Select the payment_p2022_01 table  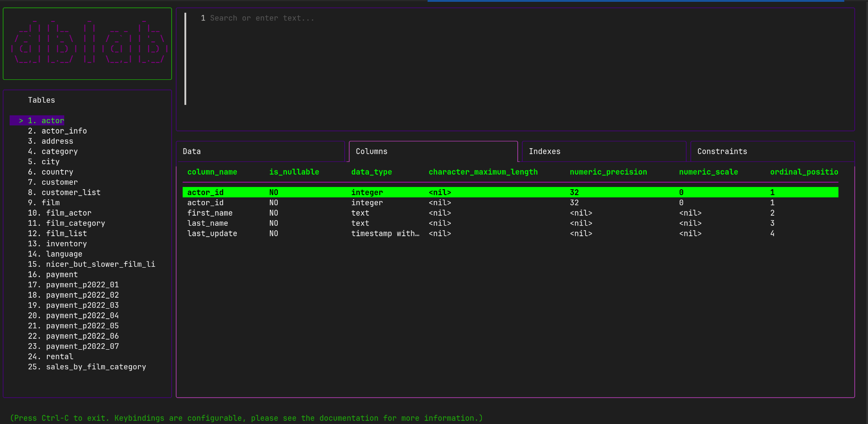(73, 285)
